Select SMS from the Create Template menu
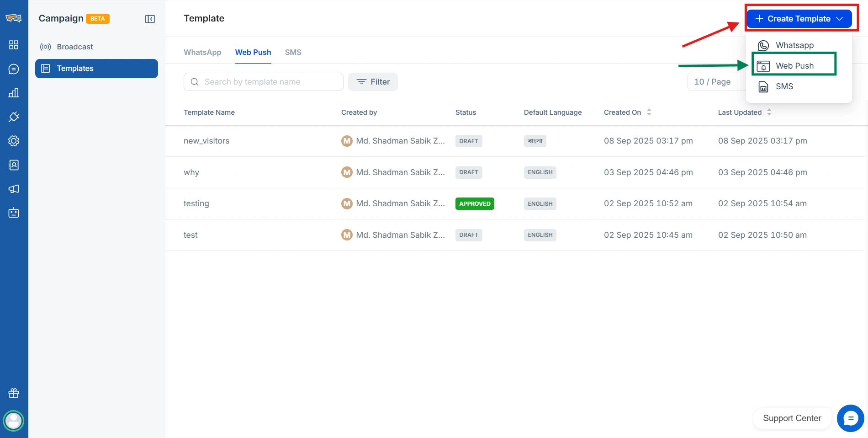The width and height of the screenshot is (868, 438). (784, 86)
